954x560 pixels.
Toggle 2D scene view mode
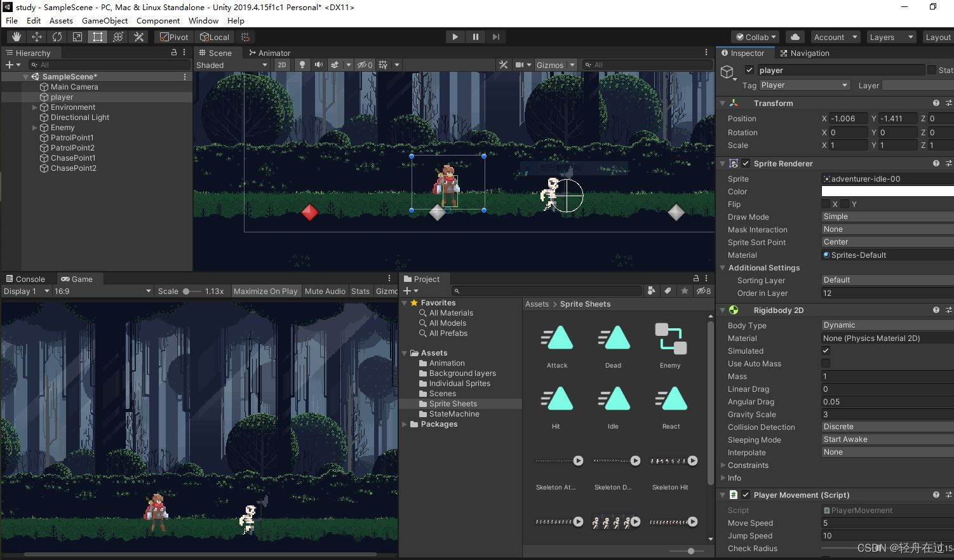[x=282, y=65]
